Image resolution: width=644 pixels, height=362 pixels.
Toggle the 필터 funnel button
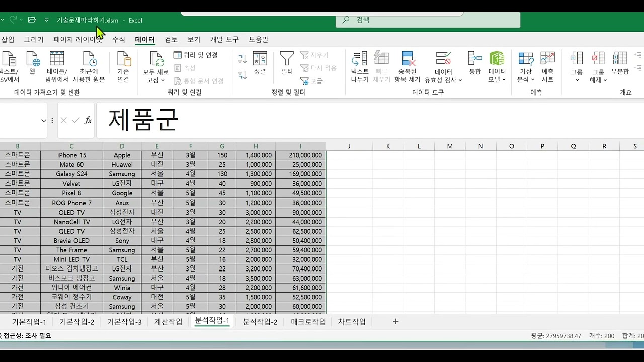[287, 63]
